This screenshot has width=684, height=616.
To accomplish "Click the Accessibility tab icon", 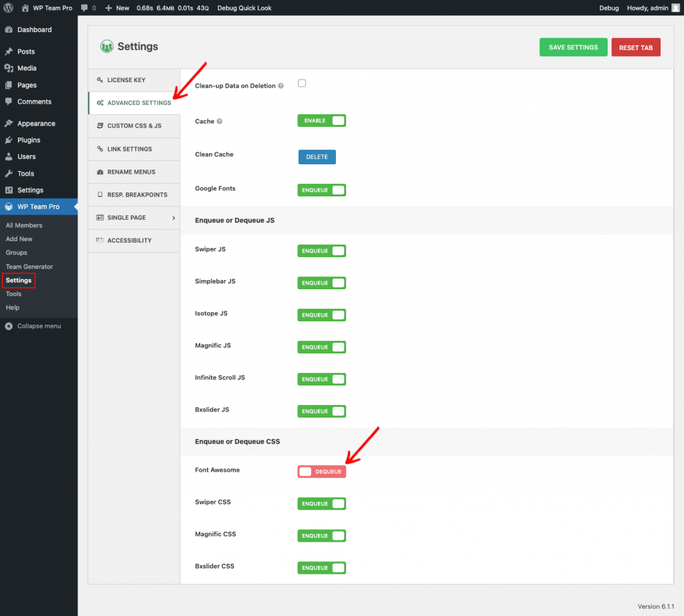I will point(100,241).
